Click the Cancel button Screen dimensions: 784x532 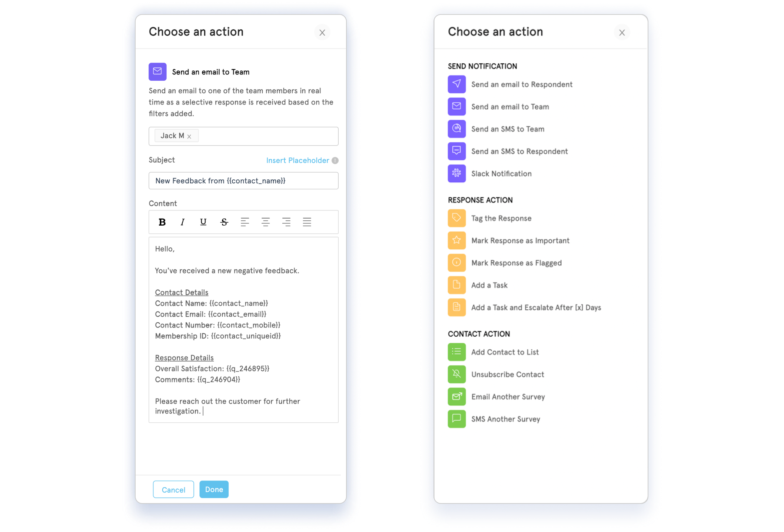click(173, 489)
